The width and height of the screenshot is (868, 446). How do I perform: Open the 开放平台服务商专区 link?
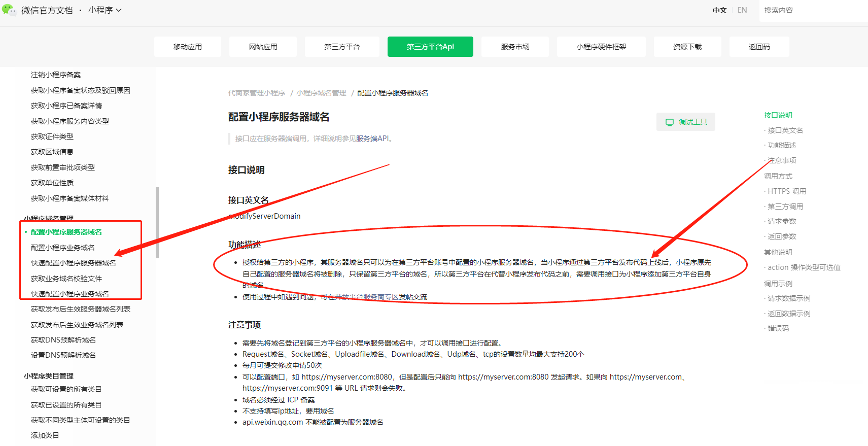367,297
